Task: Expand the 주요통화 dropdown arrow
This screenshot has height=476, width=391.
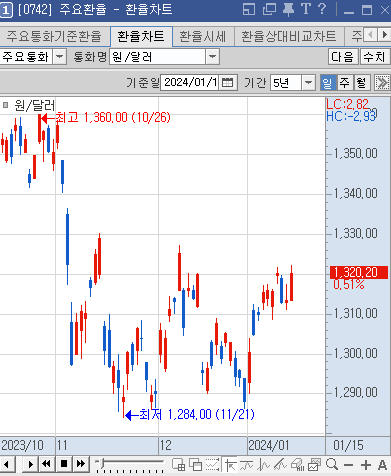Action: (x=59, y=57)
